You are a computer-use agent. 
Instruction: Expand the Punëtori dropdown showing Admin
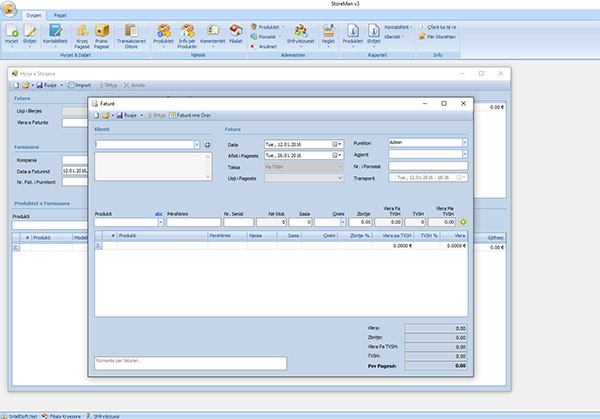465,143
